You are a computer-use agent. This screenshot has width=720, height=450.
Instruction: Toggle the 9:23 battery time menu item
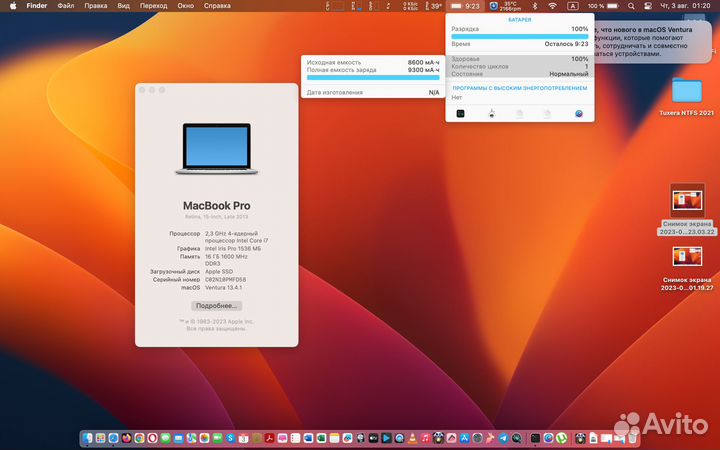pos(466,6)
